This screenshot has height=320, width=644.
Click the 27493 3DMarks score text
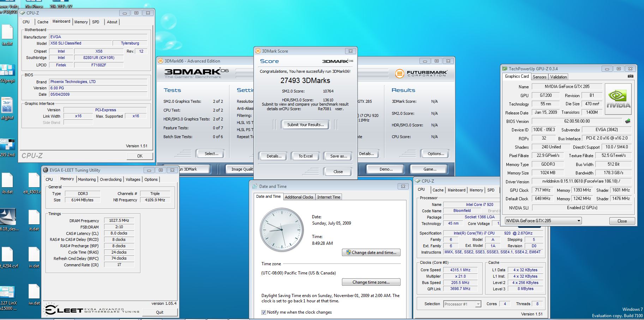click(305, 81)
